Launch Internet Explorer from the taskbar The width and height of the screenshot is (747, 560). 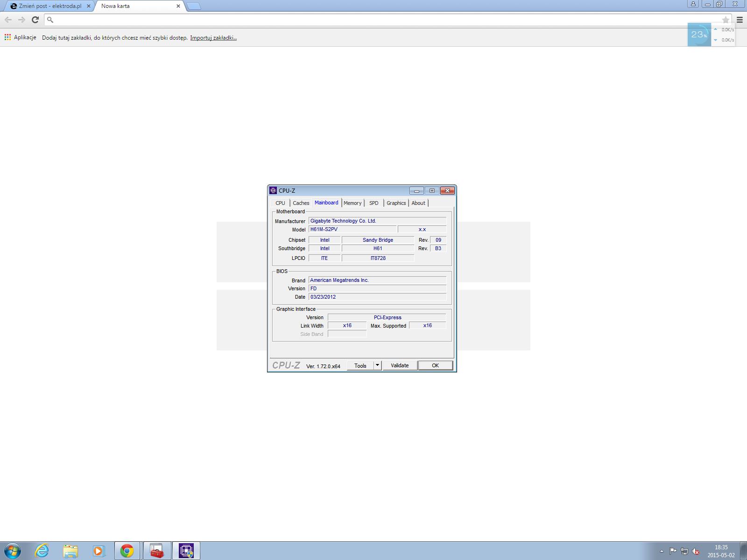tap(42, 551)
